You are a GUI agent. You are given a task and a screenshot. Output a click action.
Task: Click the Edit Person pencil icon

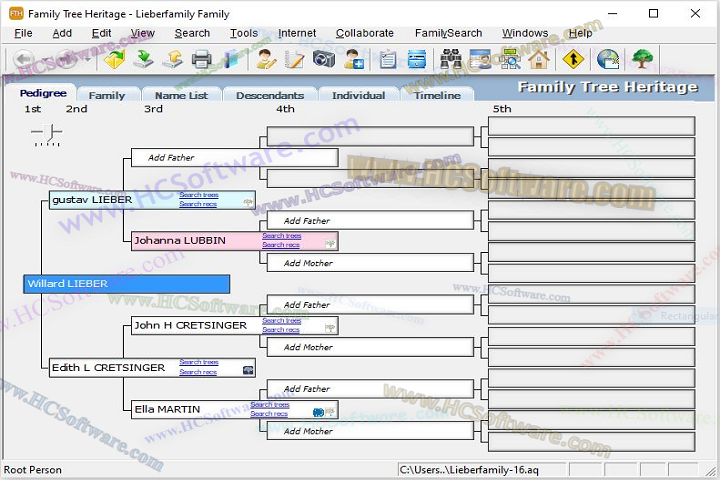pyautogui.click(x=266, y=59)
